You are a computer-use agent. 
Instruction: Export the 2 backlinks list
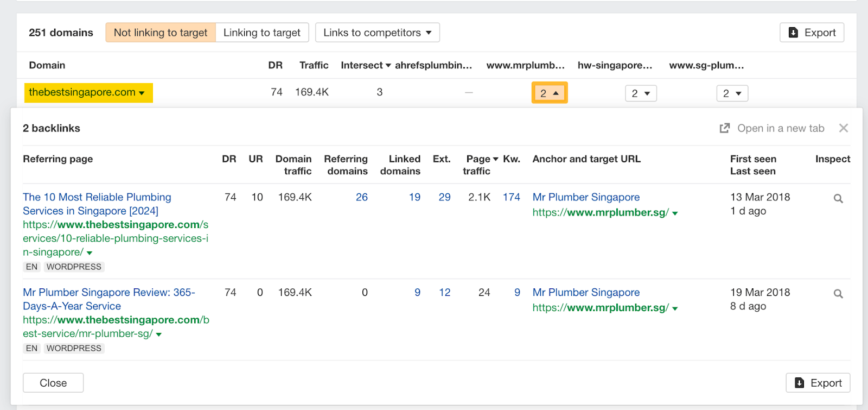click(x=818, y=383)
